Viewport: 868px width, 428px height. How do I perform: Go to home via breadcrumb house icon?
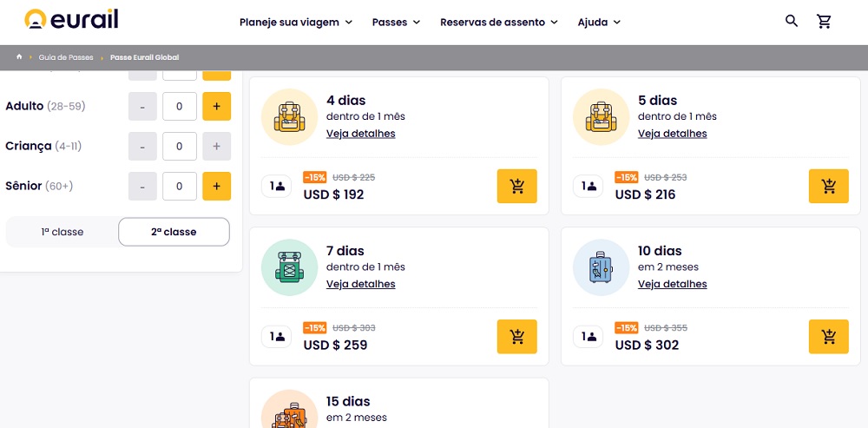19,57
